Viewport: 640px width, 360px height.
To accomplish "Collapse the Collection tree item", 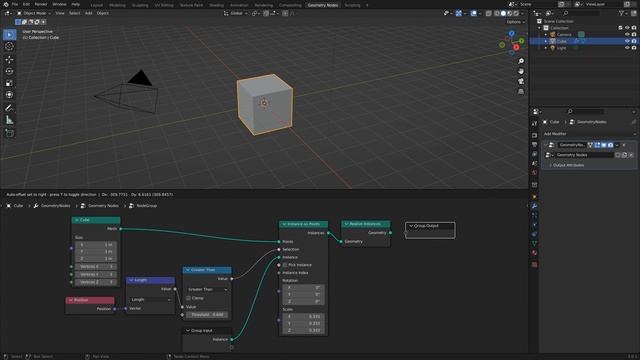I will click(x=539, y=28).
